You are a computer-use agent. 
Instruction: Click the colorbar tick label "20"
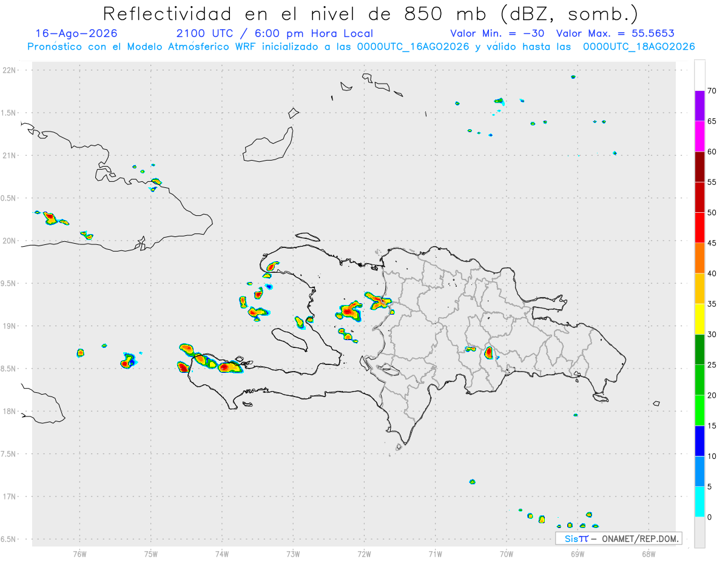point(712,395)
